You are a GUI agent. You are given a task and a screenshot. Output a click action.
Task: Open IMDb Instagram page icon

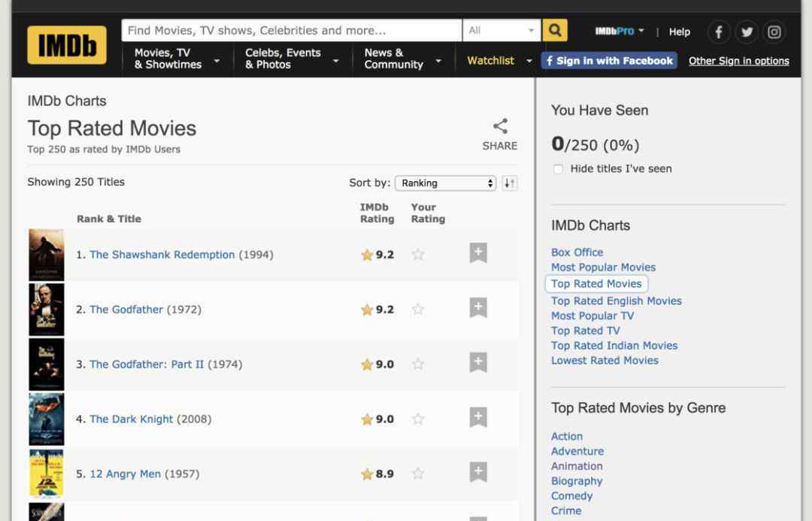[x=774, y=32]
